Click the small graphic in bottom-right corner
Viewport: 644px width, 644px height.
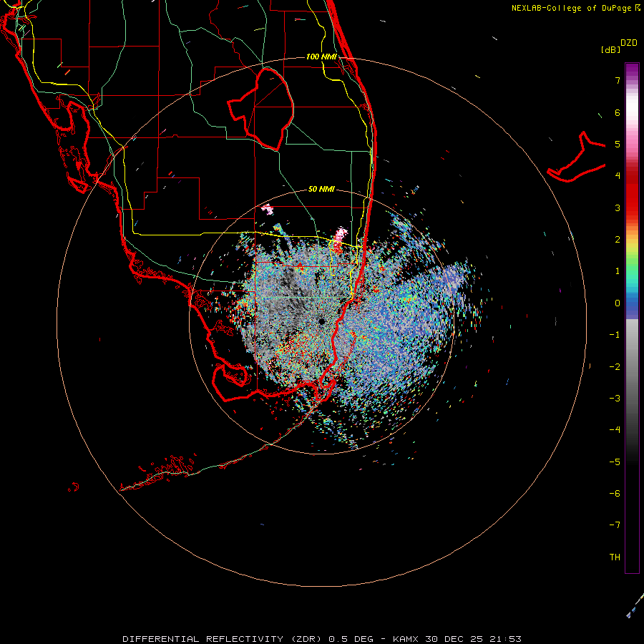pos(635,605)
